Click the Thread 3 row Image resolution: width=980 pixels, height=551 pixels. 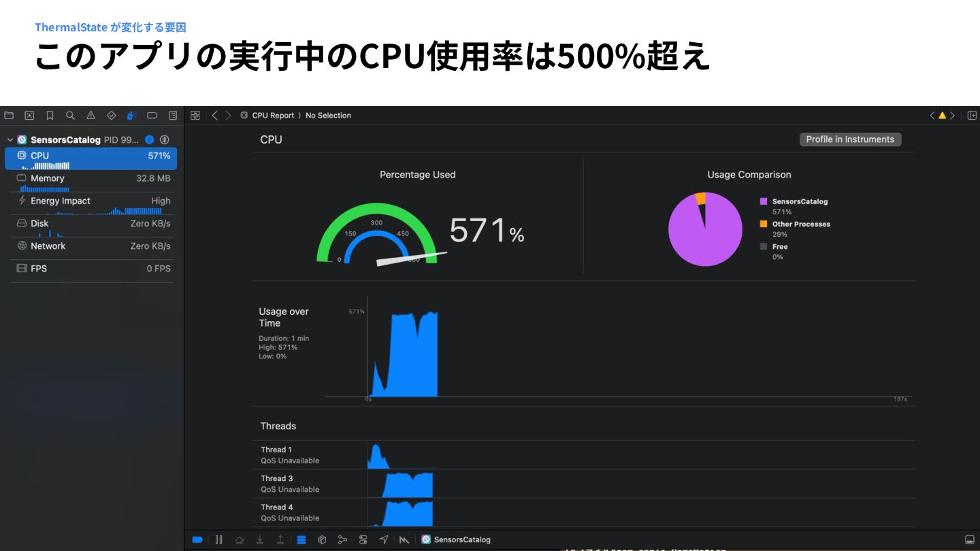pos(583,484)
